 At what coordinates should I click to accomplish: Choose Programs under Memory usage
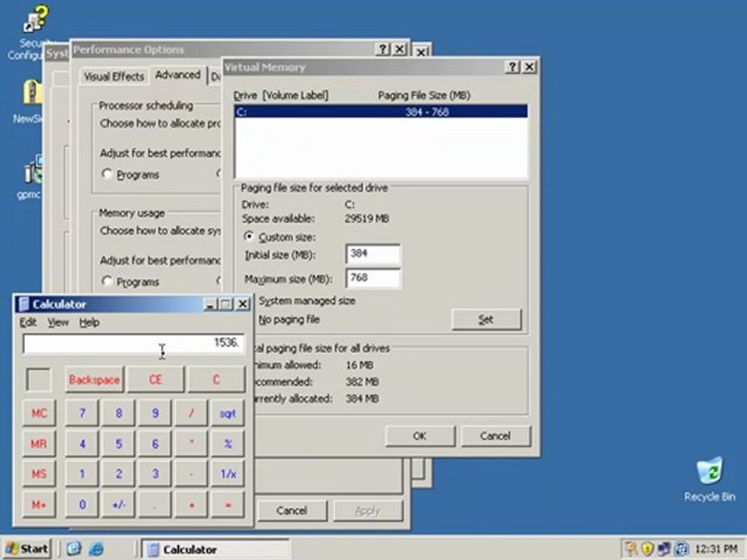[107, 281]
